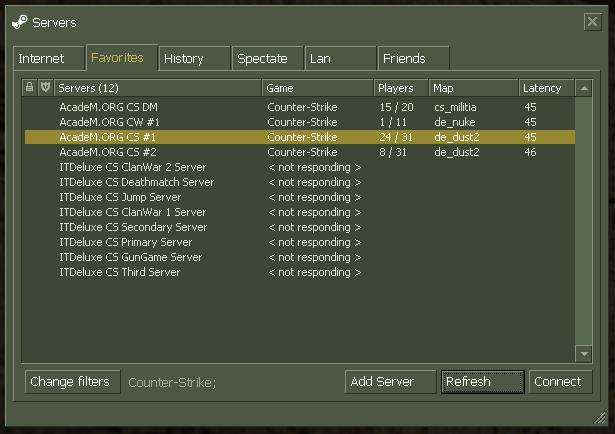
Task: Switch to the Friends tab
Action: (413, 58)
